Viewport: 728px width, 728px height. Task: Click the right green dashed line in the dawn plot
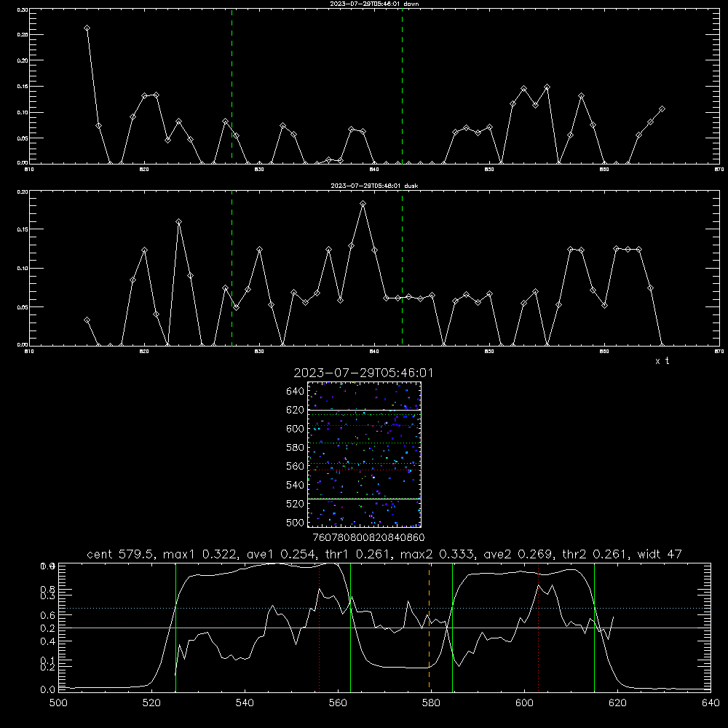(402, 87)
